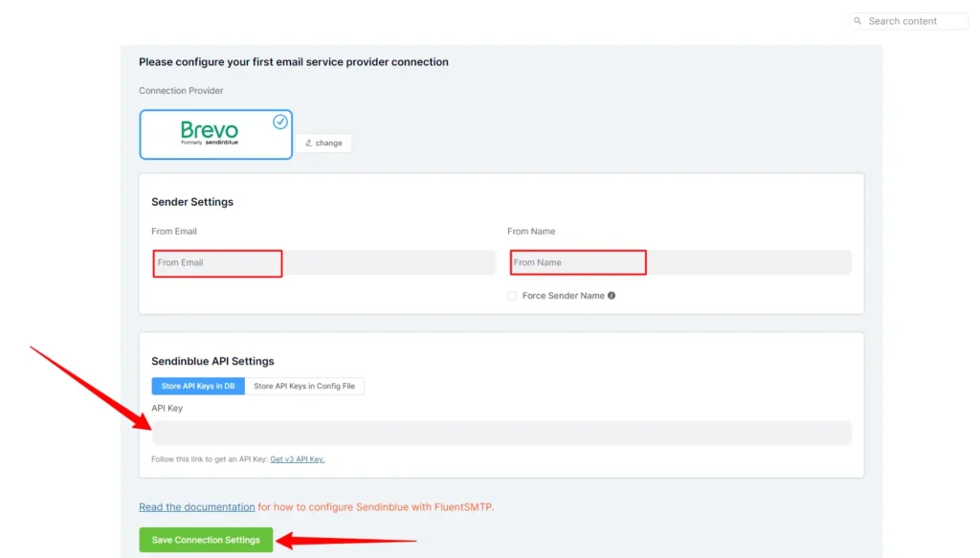Click the checkmark on Brevo card
The image size is (980, 558).
[x=280, y=122]
